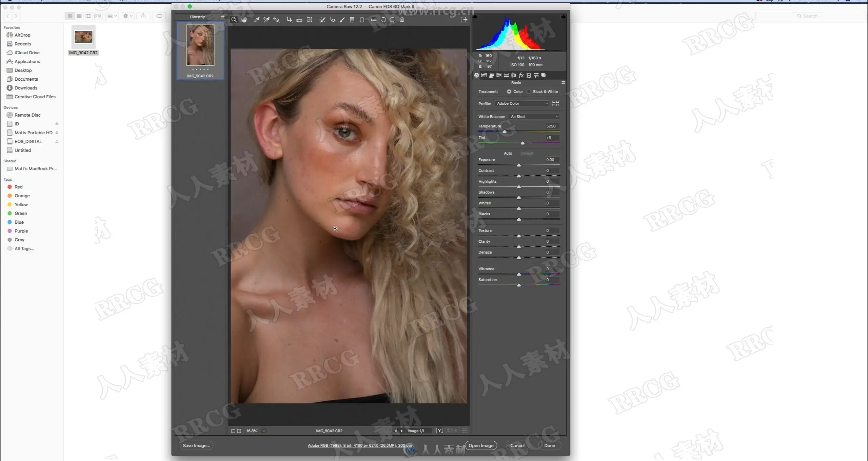Open the zoom level 16.8% dropdown
This screenshot has width=868, height=461.
coord(264,431)
